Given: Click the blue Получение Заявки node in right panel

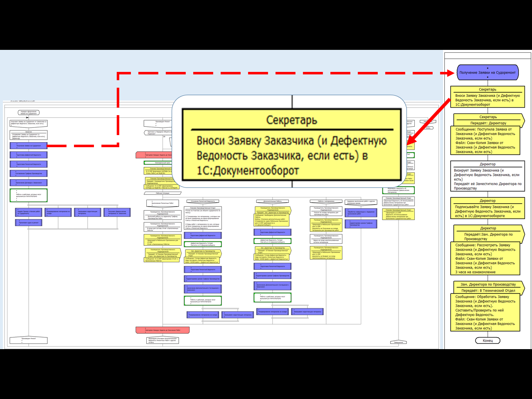Looking at the screenshot, I should [488, 72].
